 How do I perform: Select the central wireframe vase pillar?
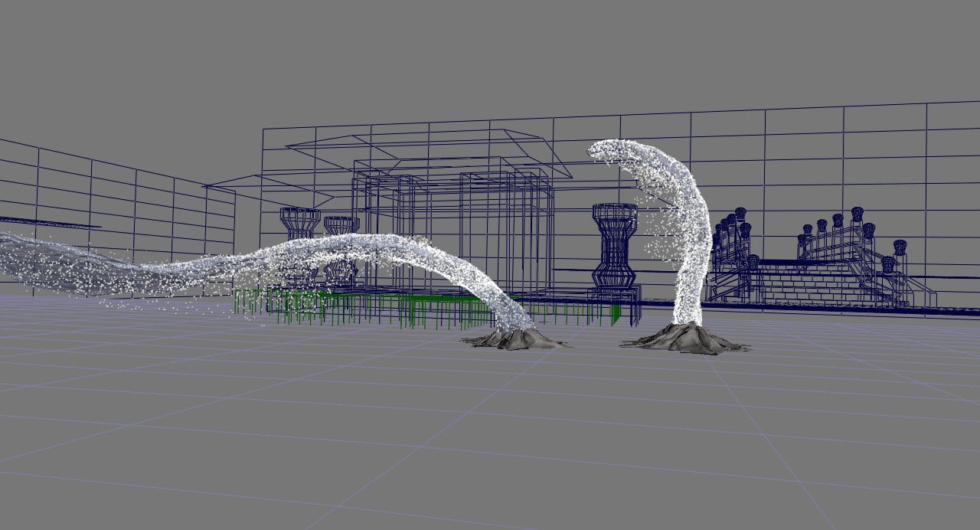615,244
